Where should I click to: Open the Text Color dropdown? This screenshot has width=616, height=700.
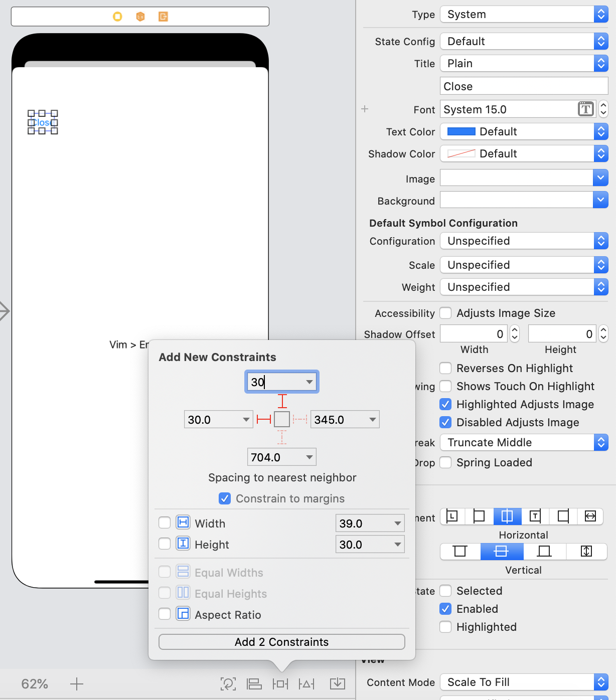(x=524, y=131)
